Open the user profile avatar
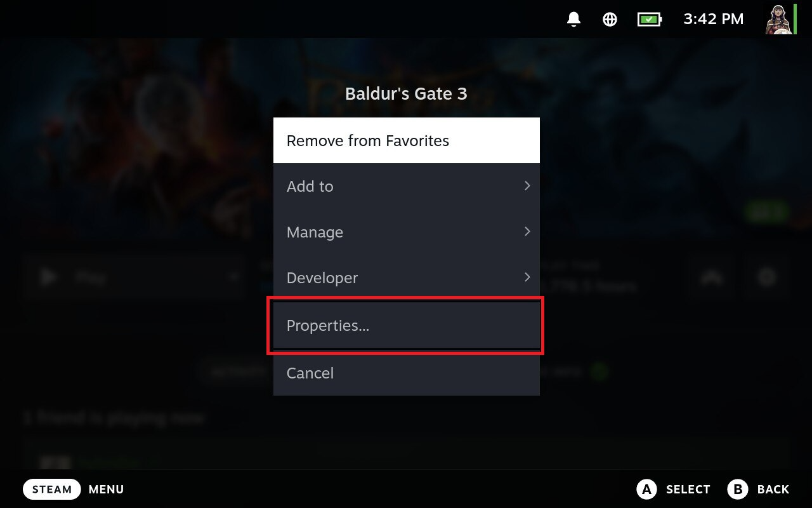Viewport: 812px width, 508px height. (x=778, y=19)
